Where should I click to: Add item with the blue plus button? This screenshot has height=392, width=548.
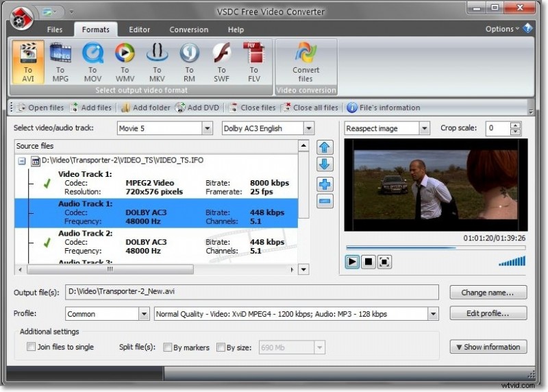tap(325, 184)
